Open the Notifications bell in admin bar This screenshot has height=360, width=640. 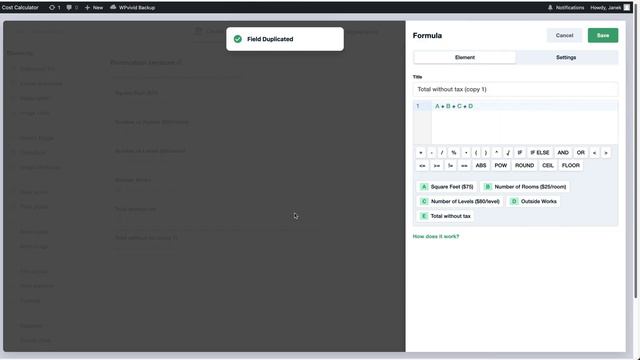point(566,7)
